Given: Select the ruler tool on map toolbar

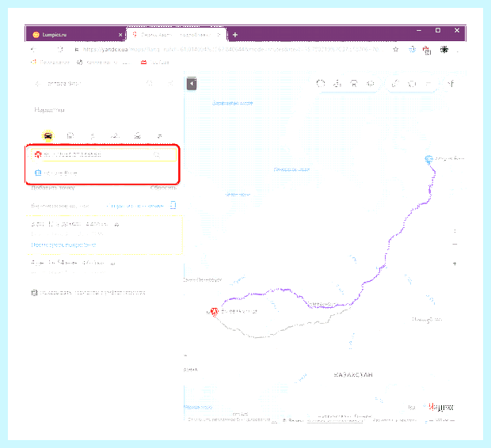Looking at the screenshot, I should click(x=395, y=83).
